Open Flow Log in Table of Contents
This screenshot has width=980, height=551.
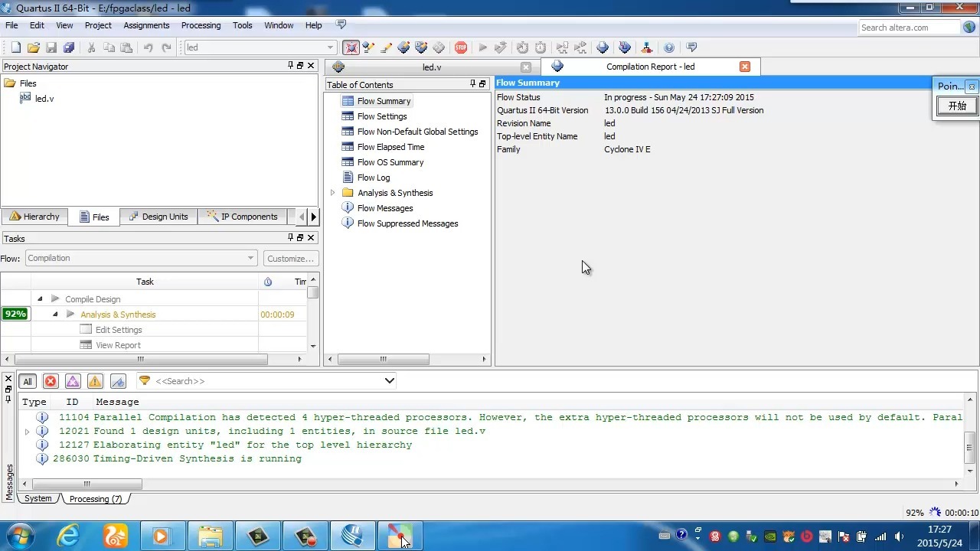coord(374,178)
